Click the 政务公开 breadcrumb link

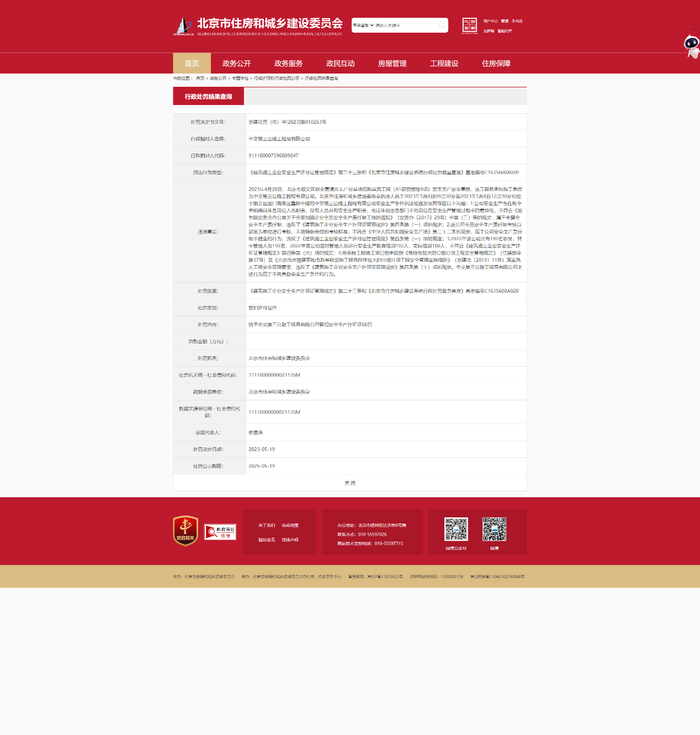[x=218, y=78]
